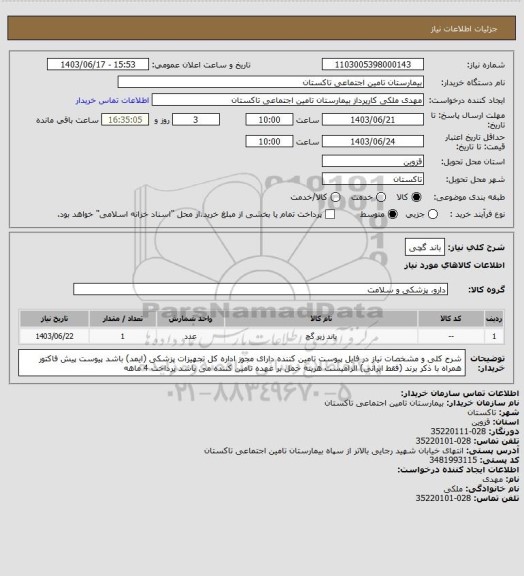Click the response deadline hour 10:00 field
The height and width of the screenshot is (576, 524).
[269, 120]
